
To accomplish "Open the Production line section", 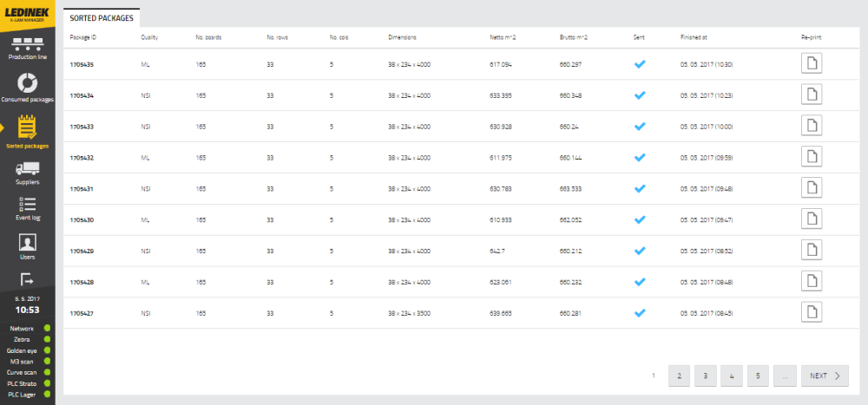I will coord(28,49).
